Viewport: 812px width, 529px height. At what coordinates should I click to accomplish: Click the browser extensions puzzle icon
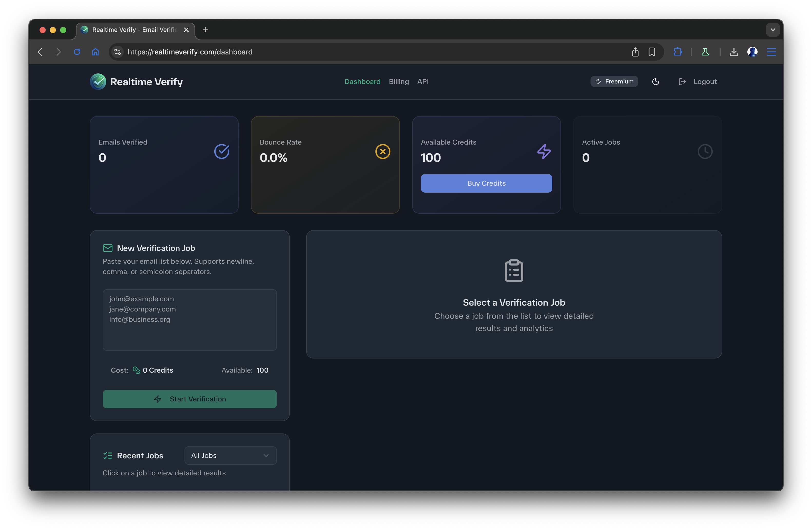pos(678,52)
